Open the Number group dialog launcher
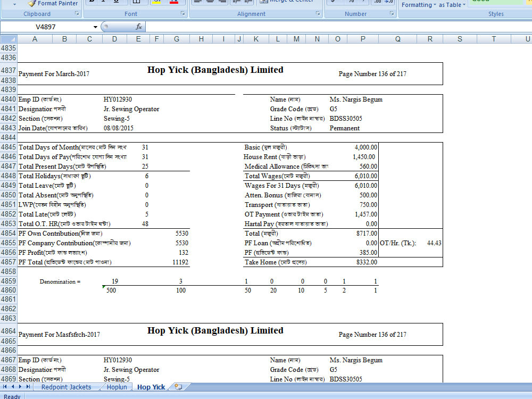532x399 pixels. point(392,14)
